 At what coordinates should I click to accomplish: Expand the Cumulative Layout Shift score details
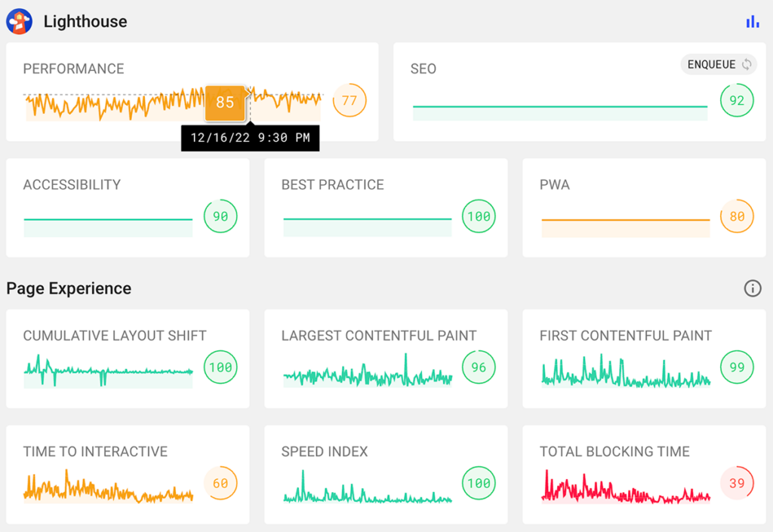tap(220, 367)
